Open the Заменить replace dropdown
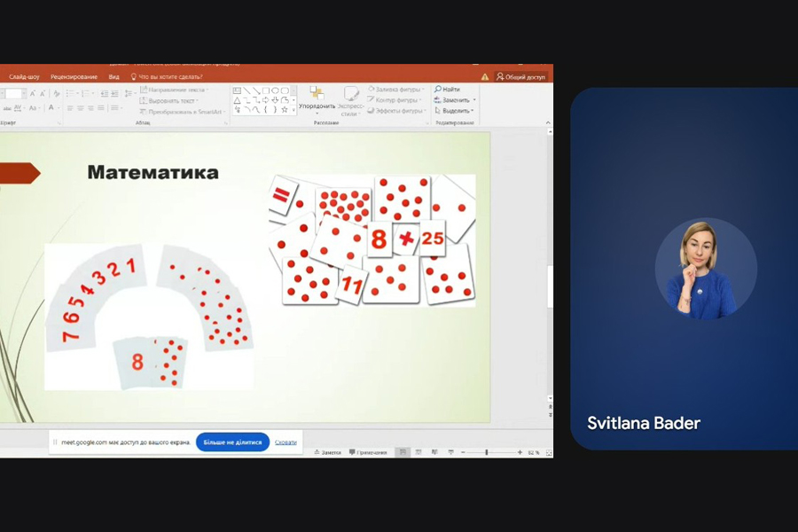 [455, 100]
